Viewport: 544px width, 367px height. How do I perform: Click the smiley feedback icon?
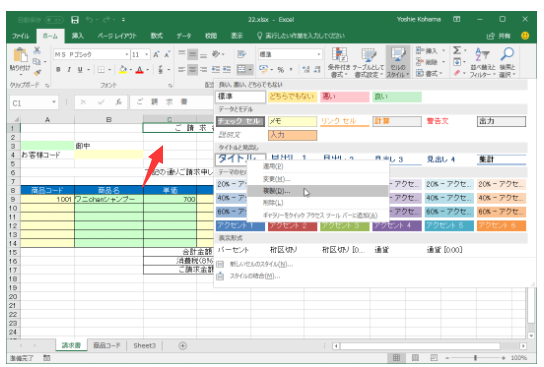click(525, 36)
